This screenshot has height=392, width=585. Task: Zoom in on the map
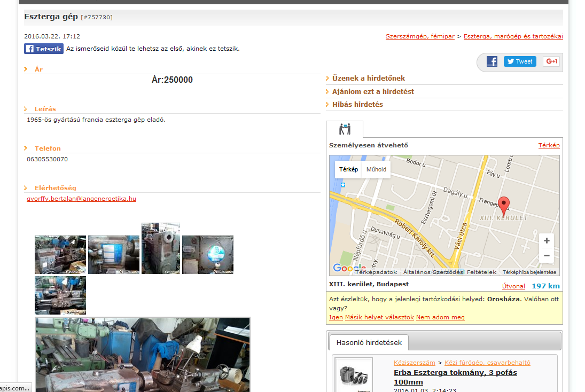546,241
